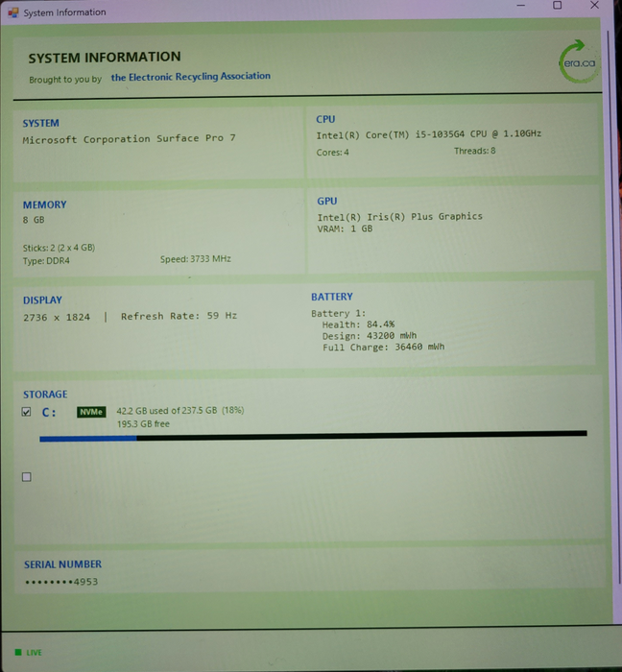Click the i5-1035G4 CPU model text
Screen dimensions: 622x672
pyautogui.click(x=428, y=134)
